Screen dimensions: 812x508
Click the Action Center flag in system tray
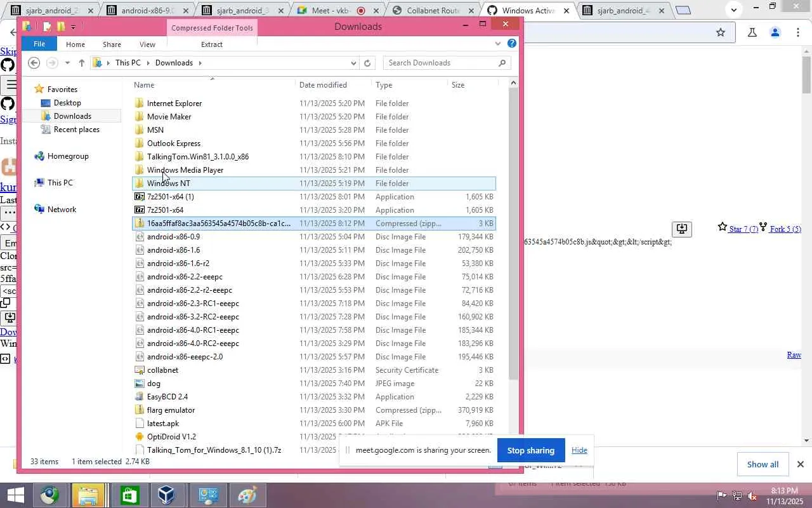point(721,495)
